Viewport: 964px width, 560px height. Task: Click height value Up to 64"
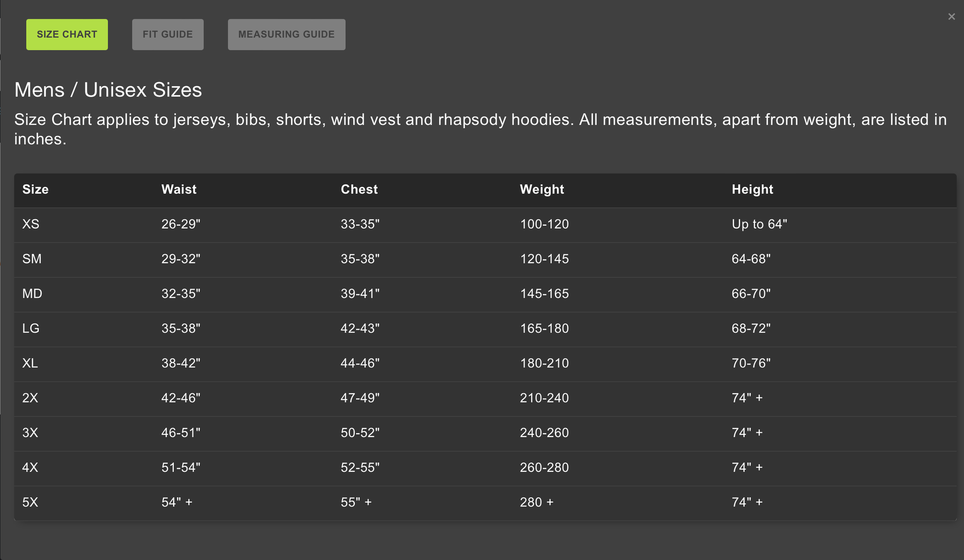pos(760,224)
